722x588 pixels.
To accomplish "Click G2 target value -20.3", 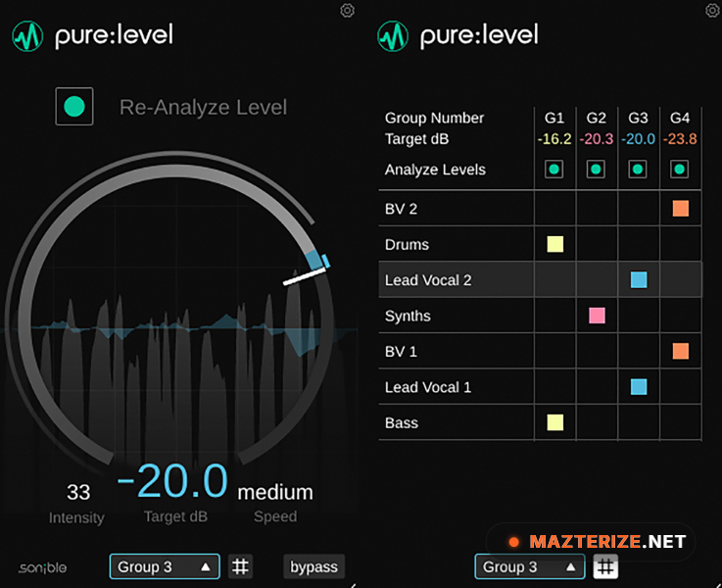I will point(596,138).
